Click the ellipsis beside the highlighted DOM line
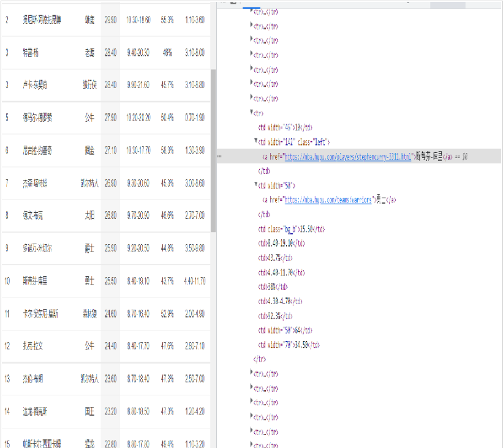 click(x=219, y=157)
